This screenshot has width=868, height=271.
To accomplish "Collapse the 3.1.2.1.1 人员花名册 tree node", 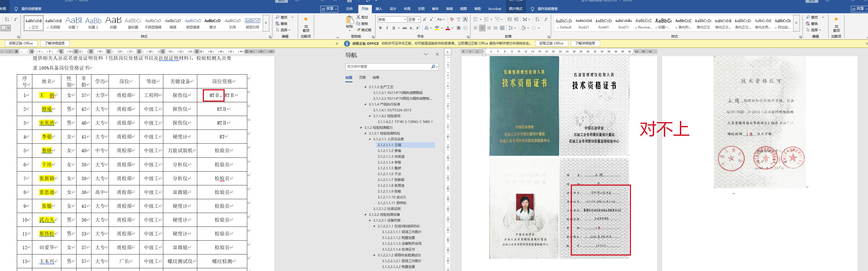I will click(x=370, y=139).
